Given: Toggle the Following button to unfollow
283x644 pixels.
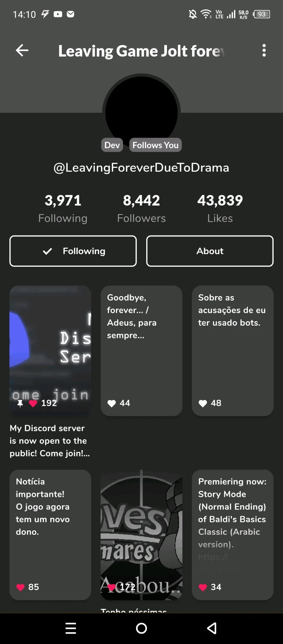Looking at the screenshot, I should (73, 251).
